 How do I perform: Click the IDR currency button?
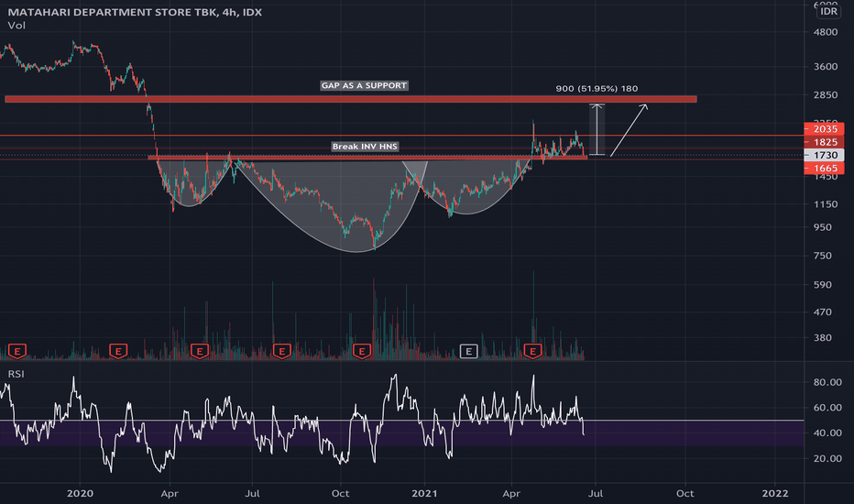click(829, 11)
